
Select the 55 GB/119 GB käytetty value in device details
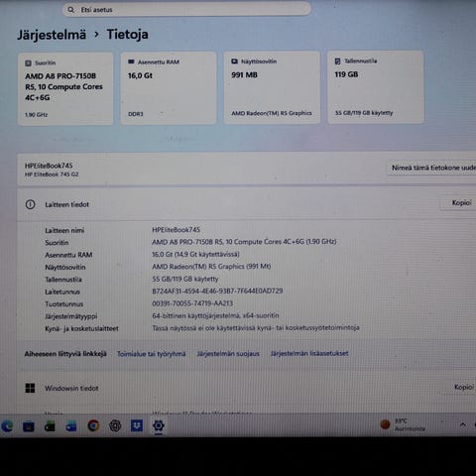point(185,279)
